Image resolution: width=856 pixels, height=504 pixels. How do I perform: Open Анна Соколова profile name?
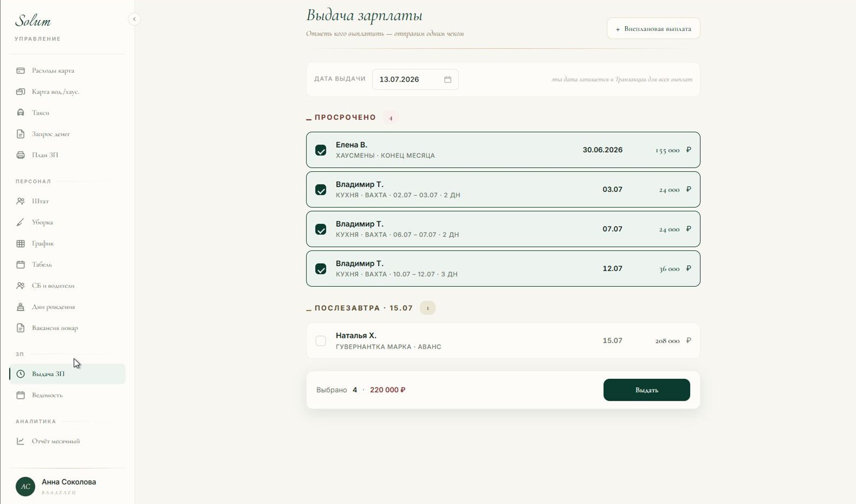(x=69, y=482)
